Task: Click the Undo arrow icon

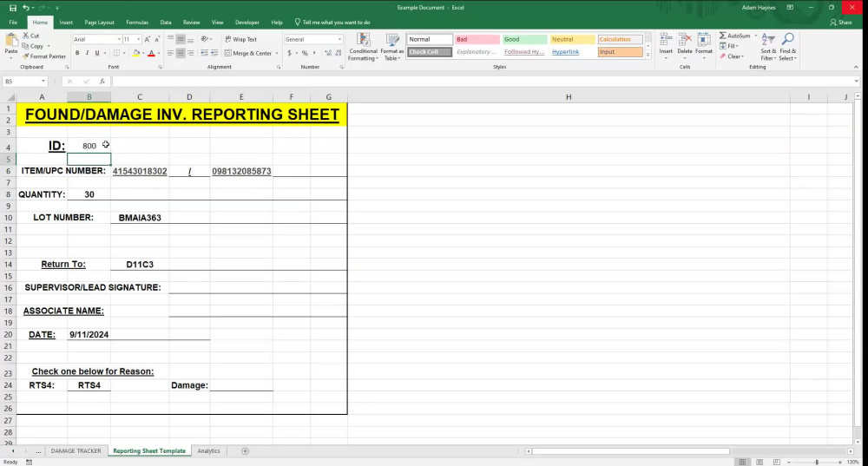Action: pos(26,8)
